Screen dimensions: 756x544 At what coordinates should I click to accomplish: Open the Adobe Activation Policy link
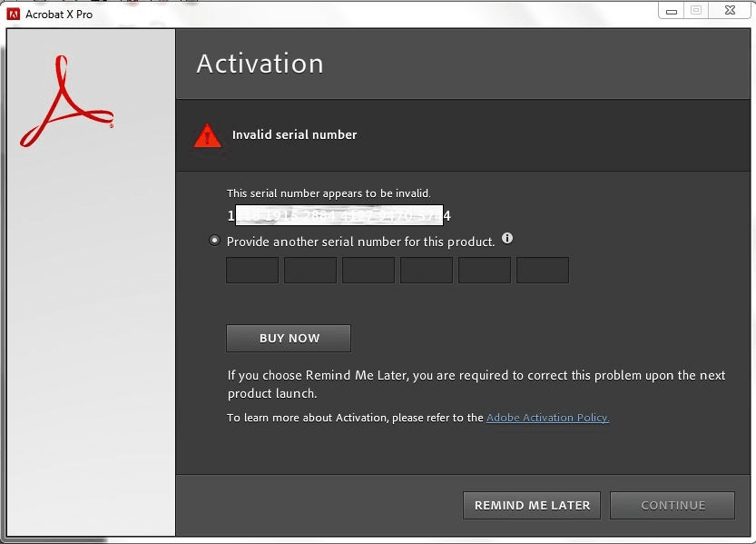coord(547,418)
